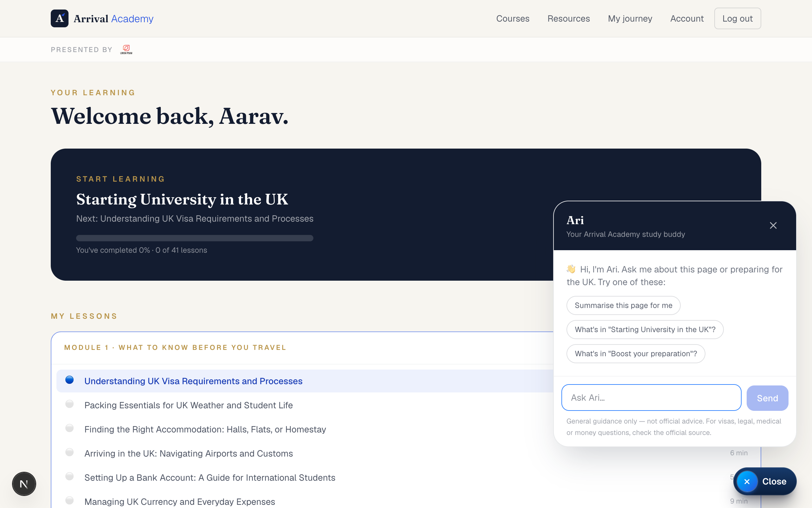Image resolution: width=812 pixels, height=508 pixels.
Task: Click the floating Close chat button
Action: 765,481
